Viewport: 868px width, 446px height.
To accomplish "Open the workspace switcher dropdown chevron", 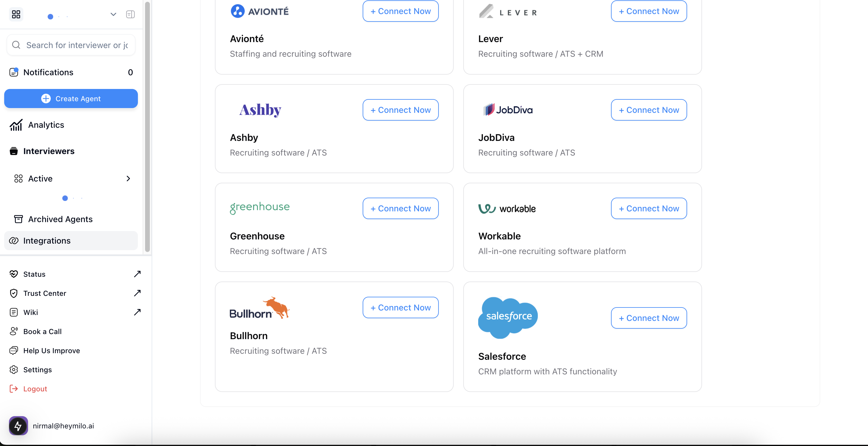I will point(113,14).
